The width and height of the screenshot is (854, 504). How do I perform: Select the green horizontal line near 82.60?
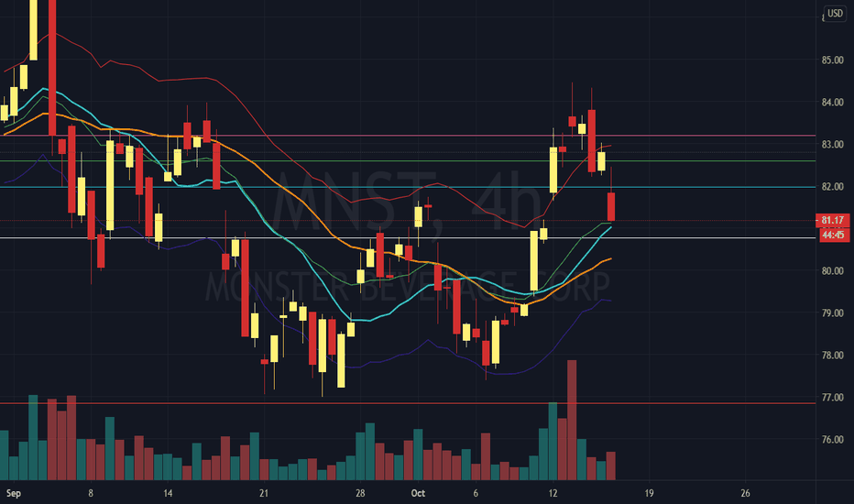pos(408,160)
